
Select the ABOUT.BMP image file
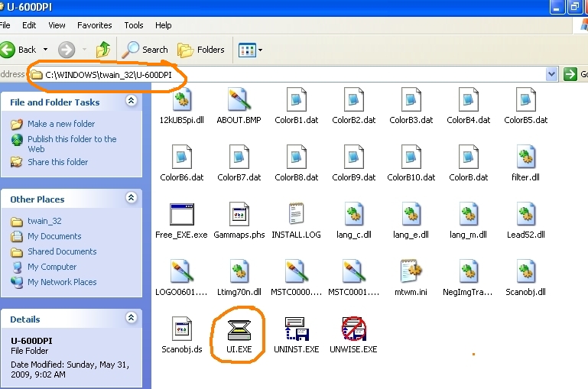pyautogui.click(x=239, y=105)
